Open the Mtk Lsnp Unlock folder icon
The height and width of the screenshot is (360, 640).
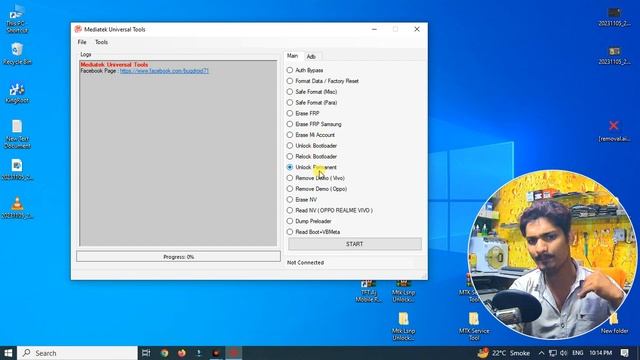point(404,326)
